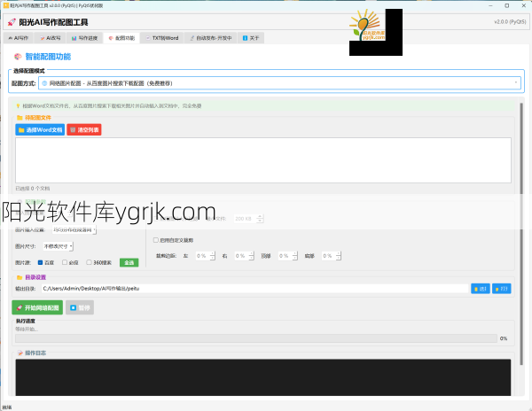Click the 左 crop margin percent field

(206, 256)
